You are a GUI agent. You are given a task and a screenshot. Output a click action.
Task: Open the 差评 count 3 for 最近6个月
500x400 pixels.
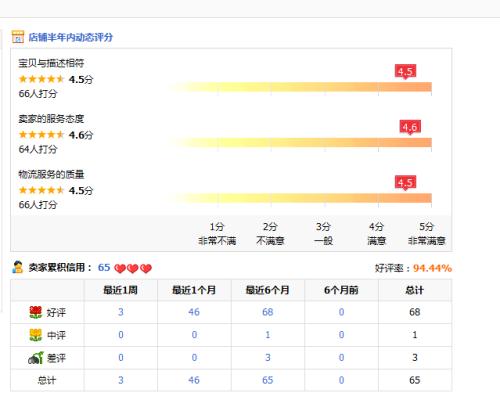pos(268,358)
